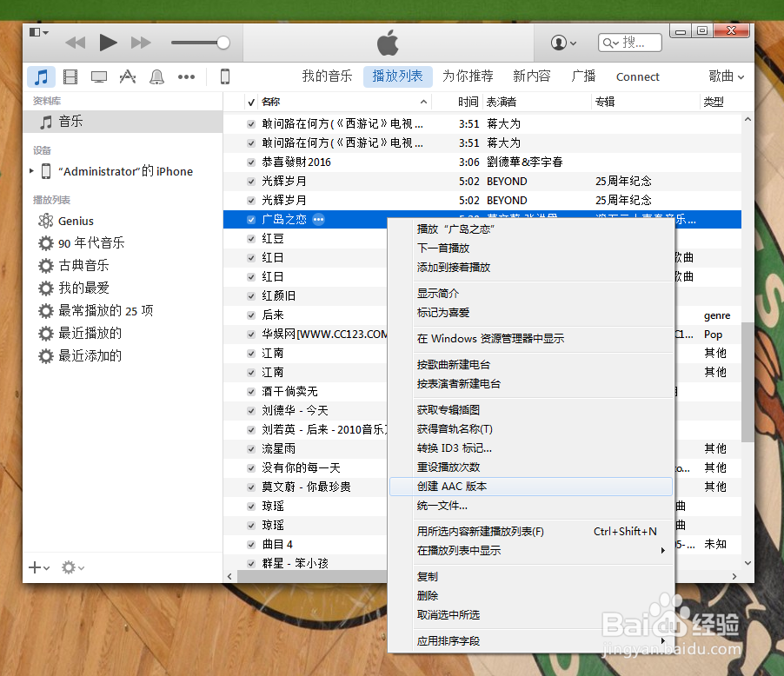The width and height of the screenshot is (784, 676).
Task: Adjust the volume slider knob
Action: [223, 43]
